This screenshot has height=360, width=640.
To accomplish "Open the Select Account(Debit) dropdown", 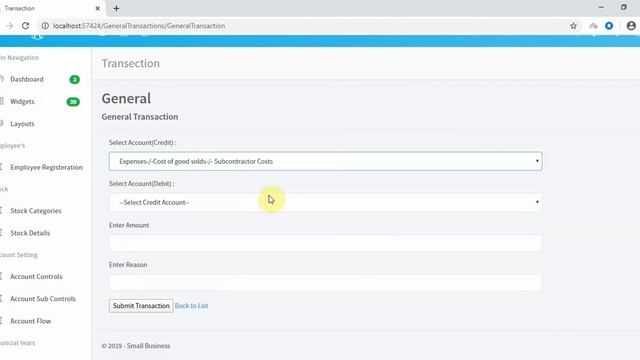I will (x=325, y=202).
